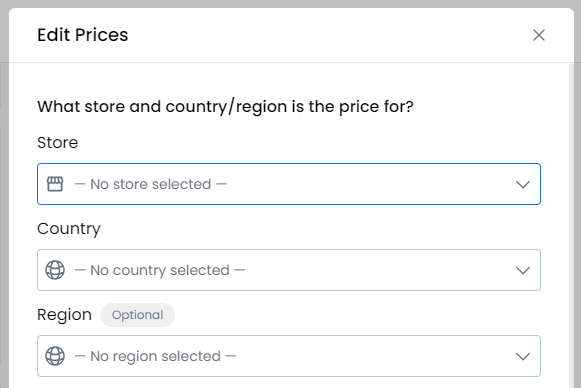This screenshot has width=581, height=388.
Task: Click empty space inside the Country combo box
Action: point(378,270)
